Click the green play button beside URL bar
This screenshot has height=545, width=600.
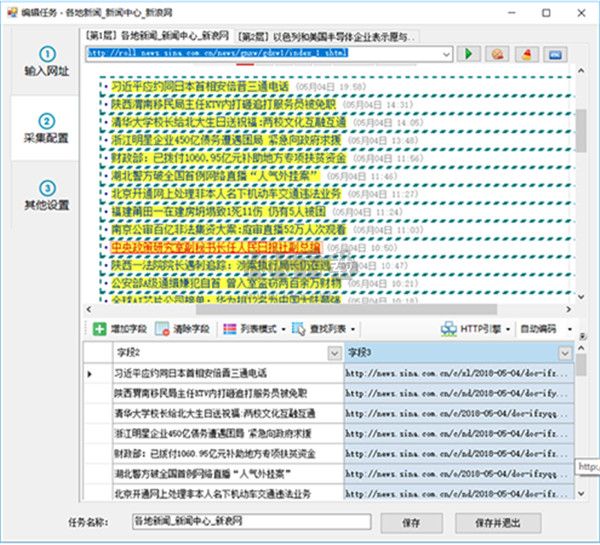471,52
